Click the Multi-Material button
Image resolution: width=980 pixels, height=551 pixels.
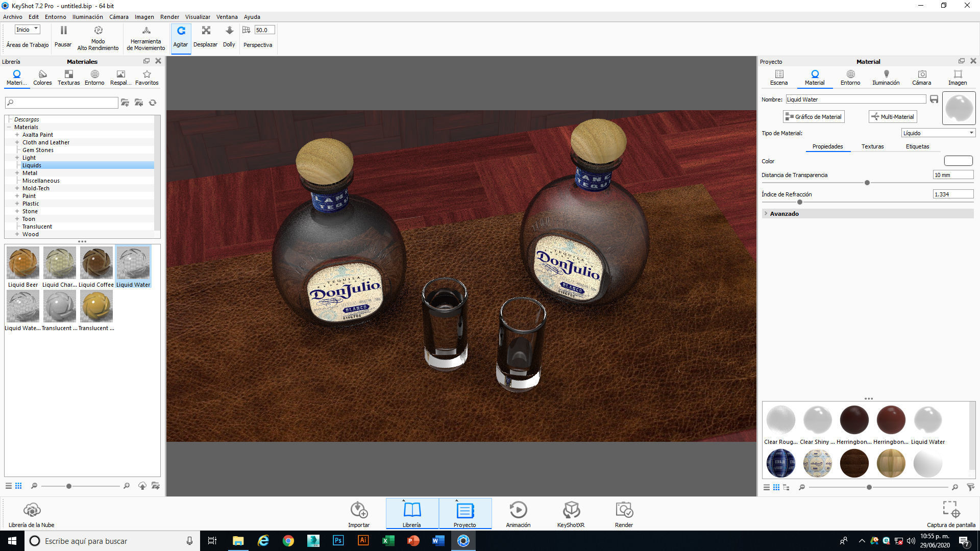point(893,117)
